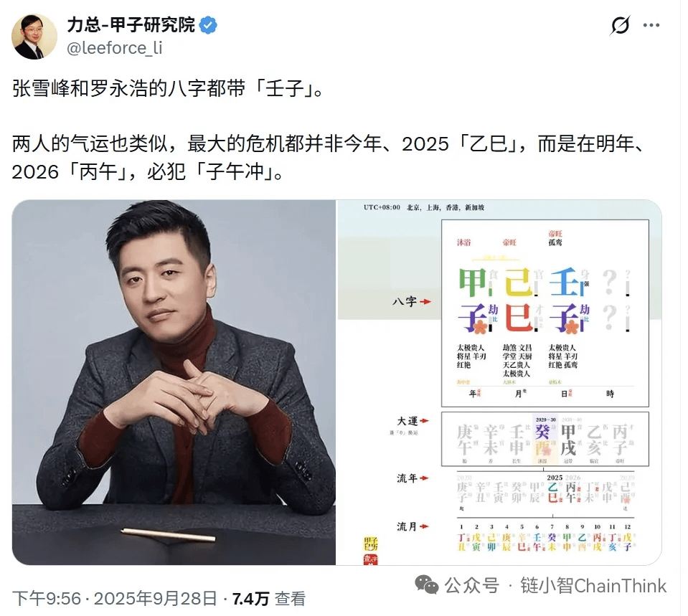688x616 pixels.
Task: Click the green 甲 year-stem character
Action: [472, 282]
